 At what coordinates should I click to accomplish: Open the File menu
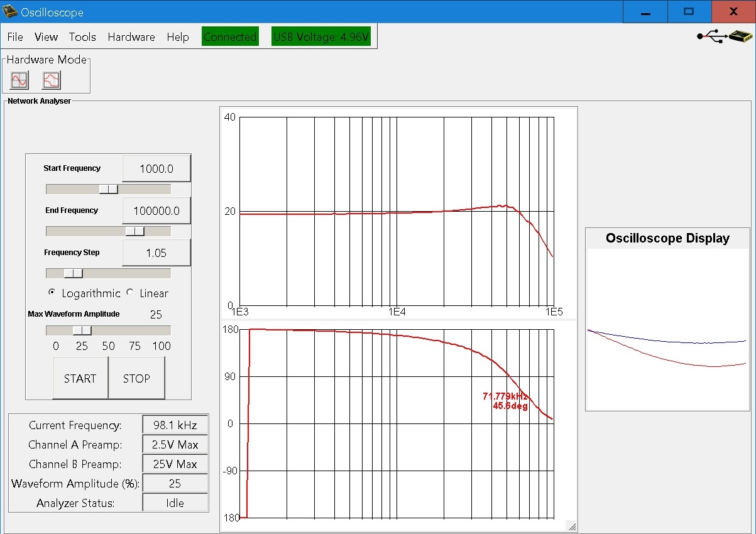[15, 37]
